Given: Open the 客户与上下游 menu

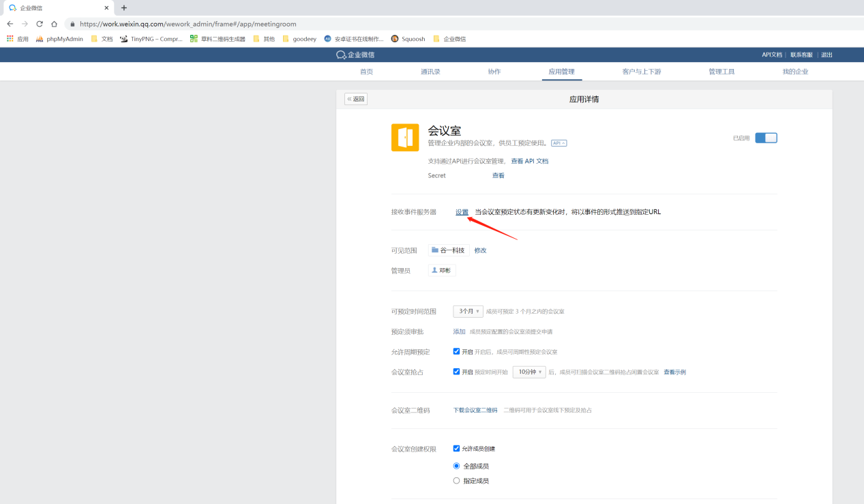Looking at the screenshot, I should pyautogui.click(x=641, y=71).
